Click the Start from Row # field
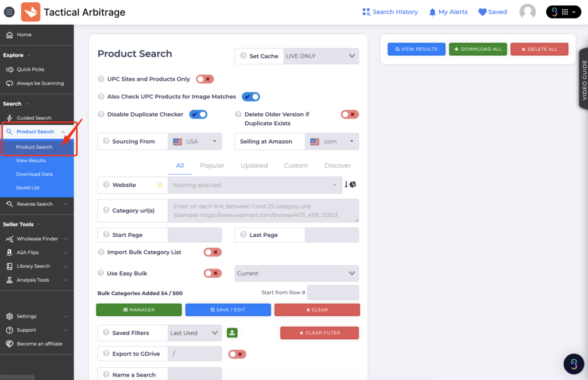The image size is (588, 380). (333, 293)
